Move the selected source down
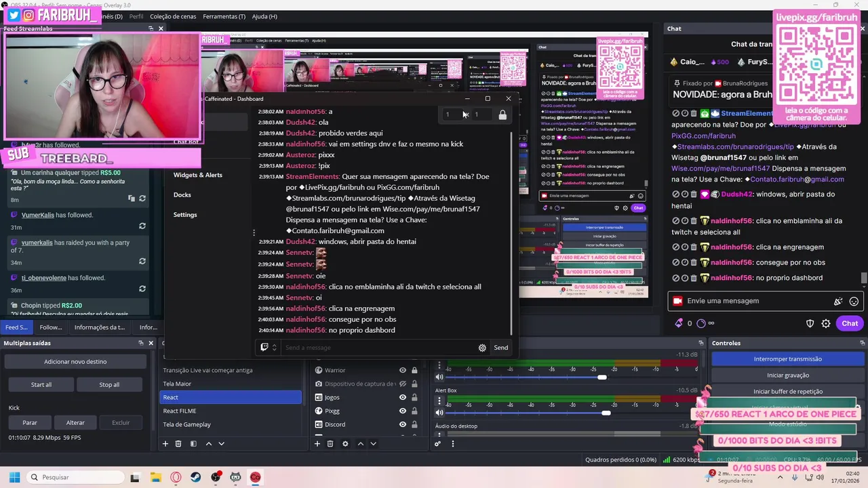Screen dimensions: 868x488 [x=373, y=444]
